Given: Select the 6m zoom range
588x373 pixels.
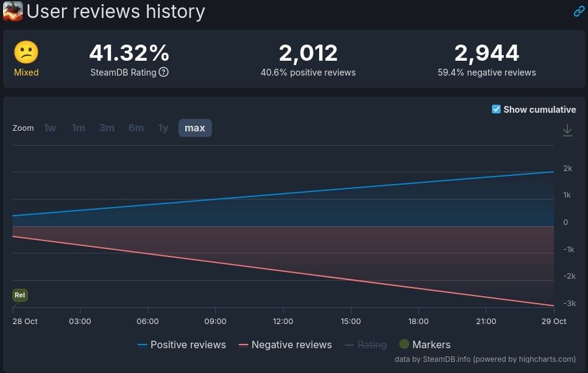Looking at the screenshot, I should click(x=136, y=128).
